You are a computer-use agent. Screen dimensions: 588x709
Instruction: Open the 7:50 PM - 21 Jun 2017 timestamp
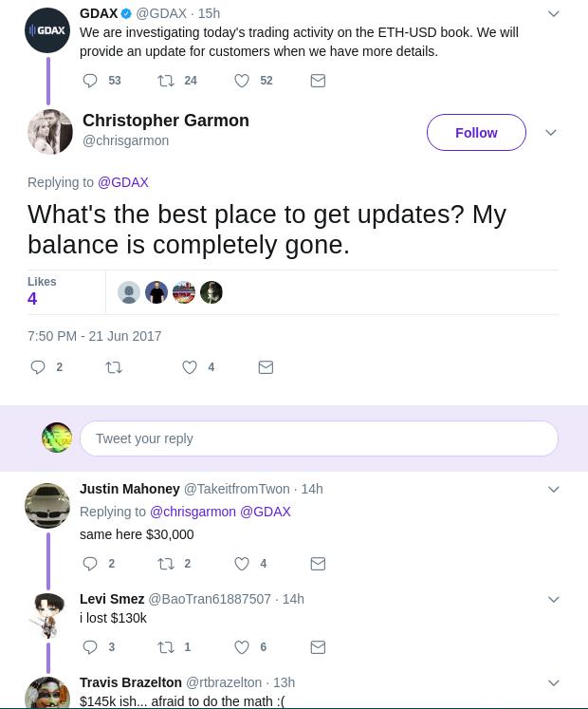click(95, 336)
